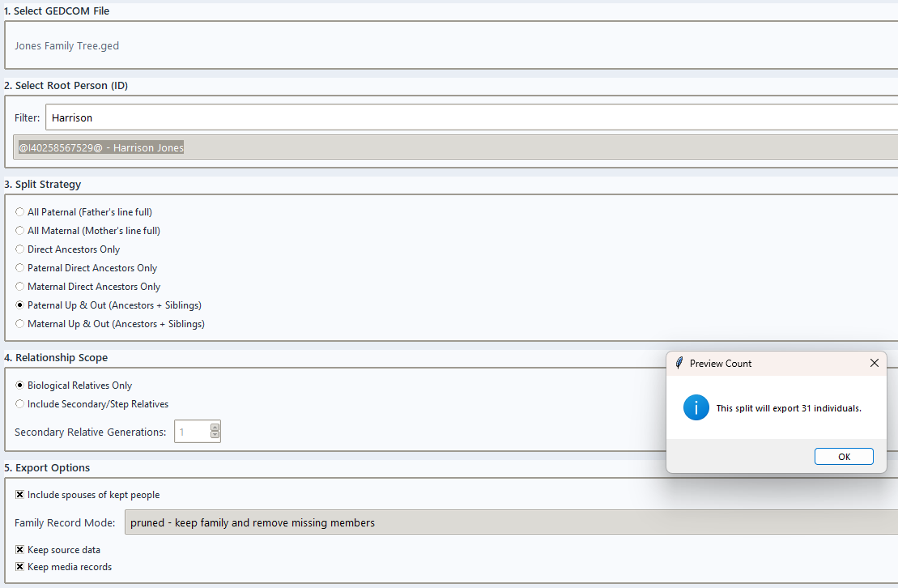Screen dimensions: 898x588
Task: Select Biological Relatives Only scope
Action: [x=20, y=386]
